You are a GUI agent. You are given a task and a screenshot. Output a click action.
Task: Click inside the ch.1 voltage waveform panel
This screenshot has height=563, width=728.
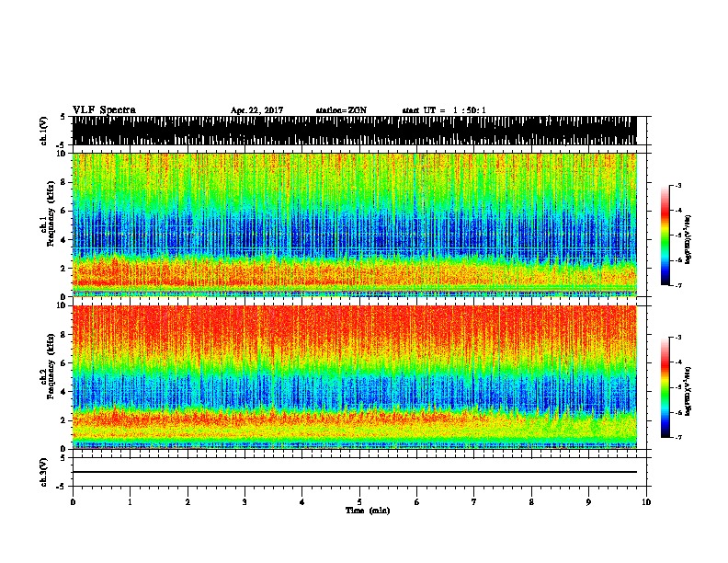tap(355, 131)
